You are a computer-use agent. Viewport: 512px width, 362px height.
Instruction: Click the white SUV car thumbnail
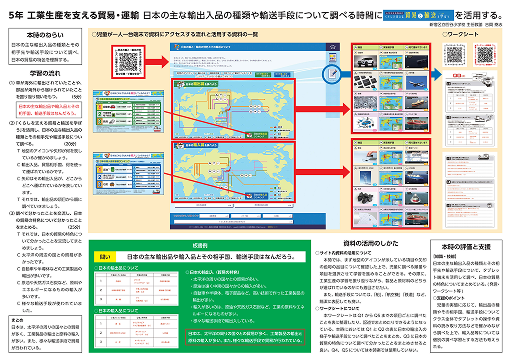click(x=366, y=62)
